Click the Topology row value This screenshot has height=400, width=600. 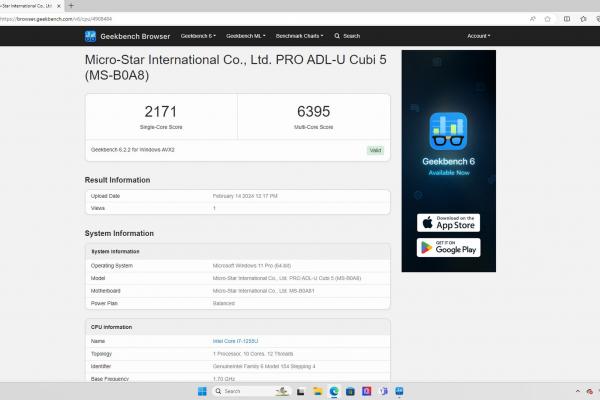tap(253, 354)
